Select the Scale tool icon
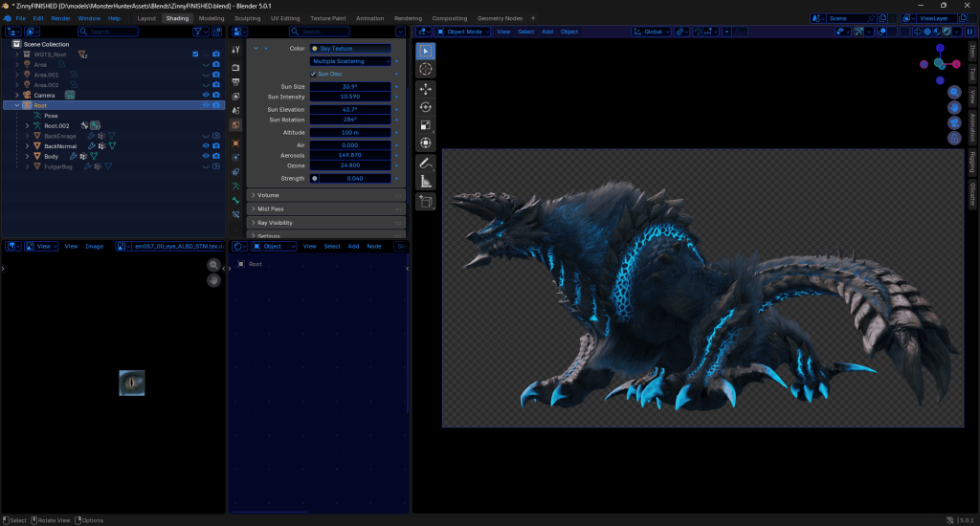The width and height of the screenshot is (980, 526). [426, 125]
